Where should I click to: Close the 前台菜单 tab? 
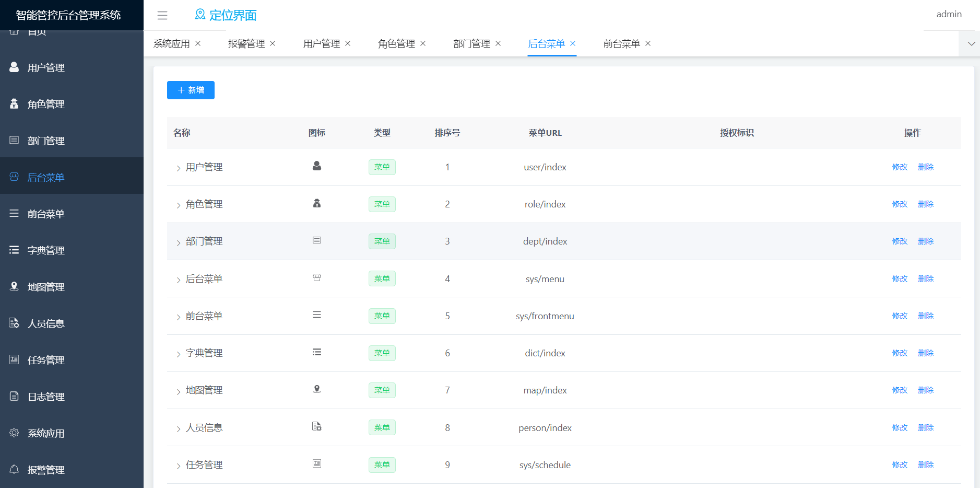[648, 43]
